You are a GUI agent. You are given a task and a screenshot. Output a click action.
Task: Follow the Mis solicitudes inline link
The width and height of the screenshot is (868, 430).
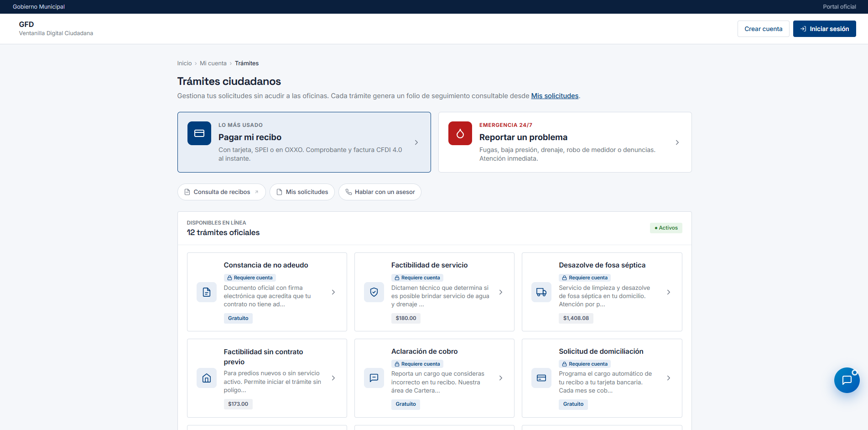click(x=555, y=96)
